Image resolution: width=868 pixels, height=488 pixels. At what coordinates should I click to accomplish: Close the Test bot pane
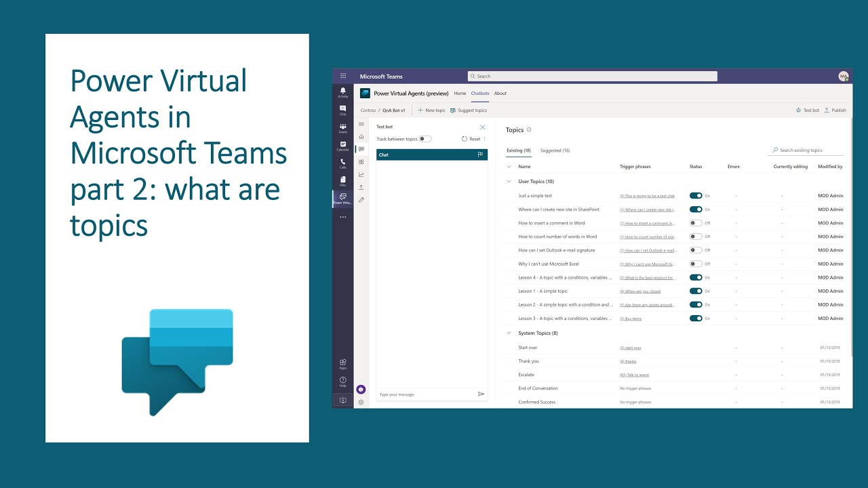pos(483,127)
